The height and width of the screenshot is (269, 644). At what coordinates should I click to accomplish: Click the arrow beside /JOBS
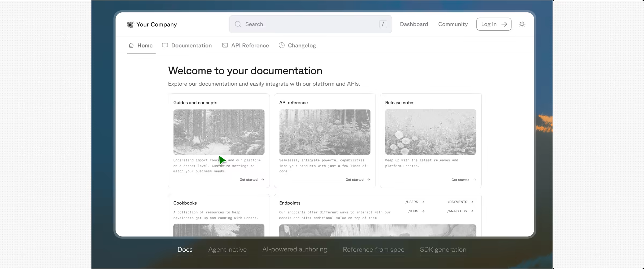pos(423,211)
